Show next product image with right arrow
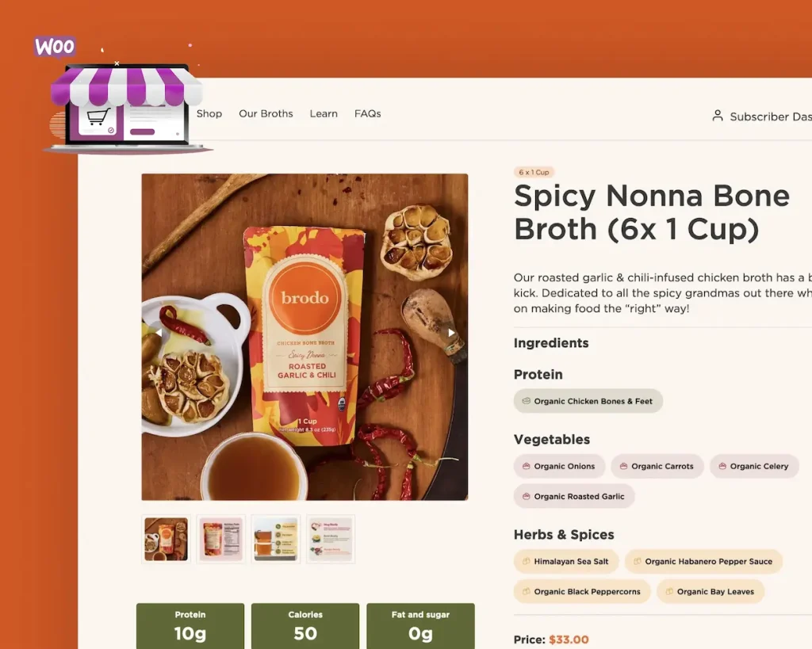This screenshot has height=649, width=812. pos(451,332)
